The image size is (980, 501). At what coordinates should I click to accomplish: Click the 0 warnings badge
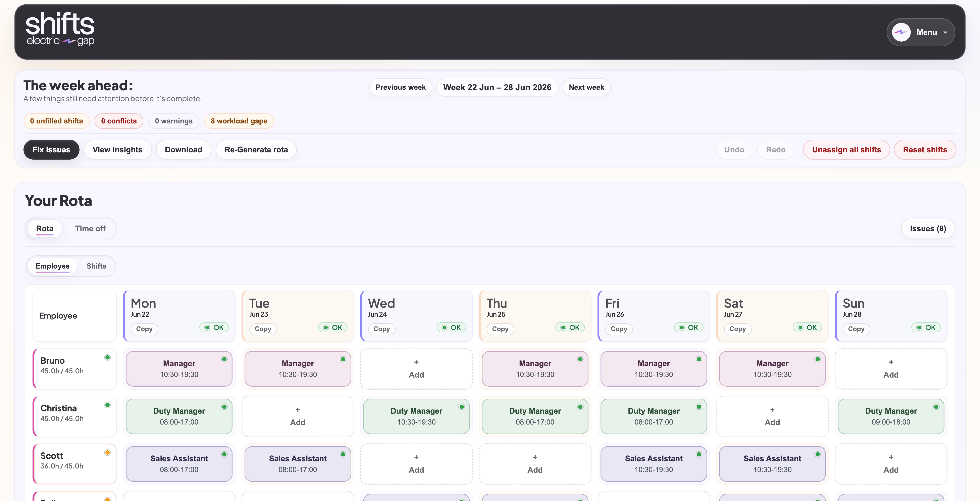[173, 121]
